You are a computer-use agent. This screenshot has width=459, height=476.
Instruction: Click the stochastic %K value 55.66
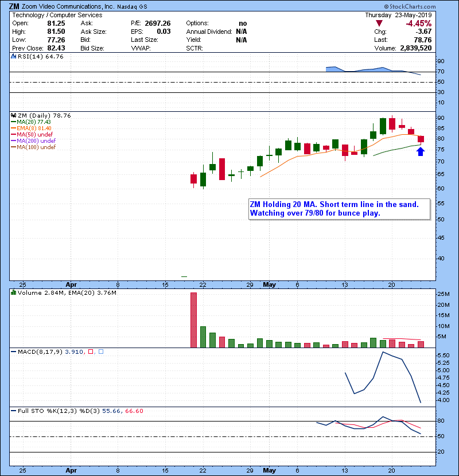coord(111,411)
